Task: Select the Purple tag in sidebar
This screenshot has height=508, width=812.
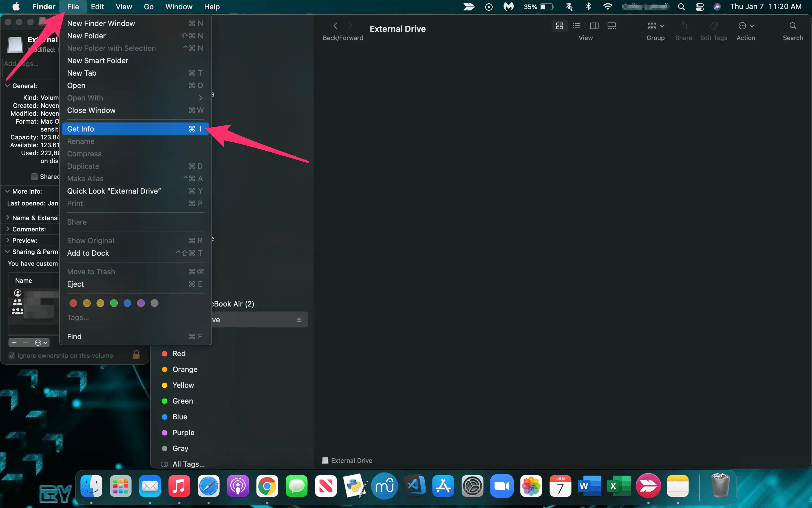Action: coord(178,432)
